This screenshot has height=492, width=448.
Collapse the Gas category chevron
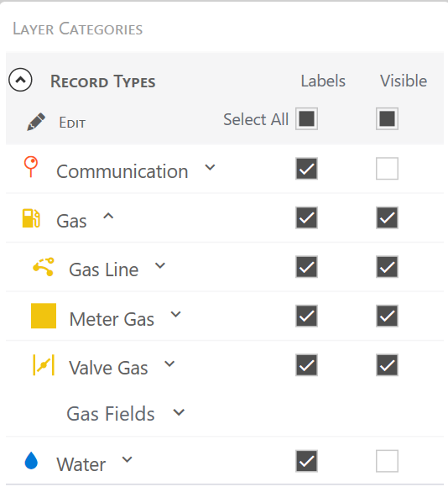108,216
